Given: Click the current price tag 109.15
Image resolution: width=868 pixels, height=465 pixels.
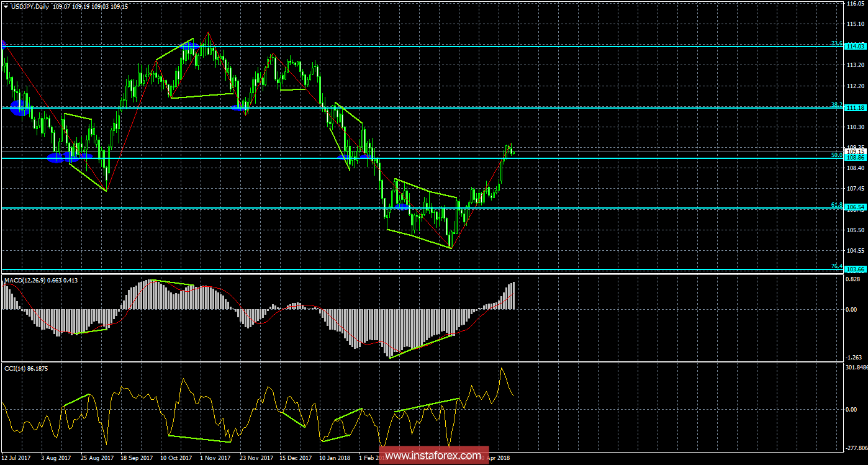Looking at the screenshot, I should click(856, 151).
